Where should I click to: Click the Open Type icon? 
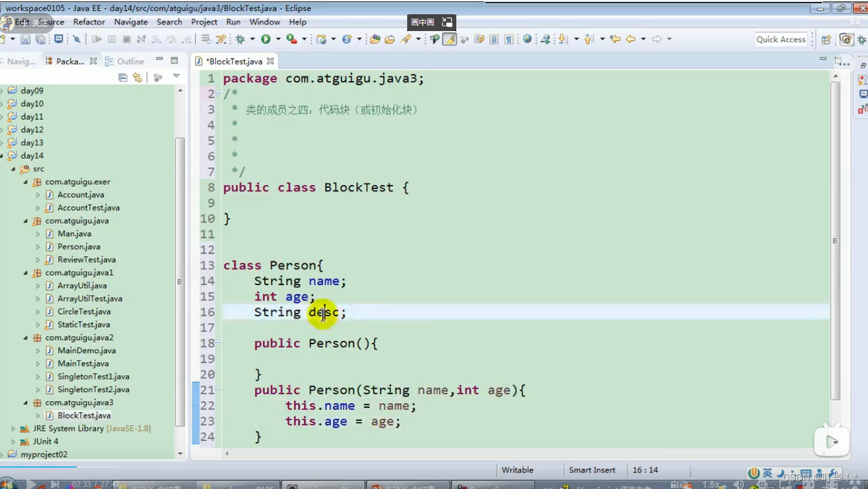tap(375, 39)
